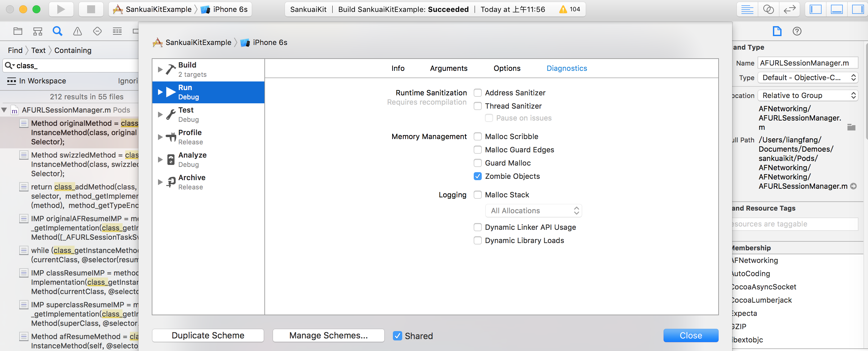Click the Run (play) button in toolbar
The width and height of the screenshot is (868, 351).
[61, 9]
